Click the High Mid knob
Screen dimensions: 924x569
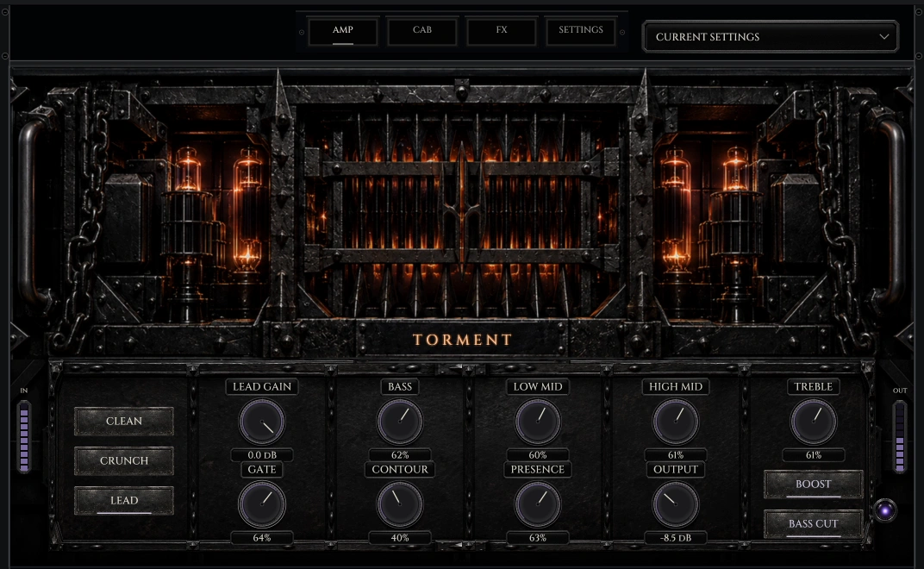pos(675,422)
